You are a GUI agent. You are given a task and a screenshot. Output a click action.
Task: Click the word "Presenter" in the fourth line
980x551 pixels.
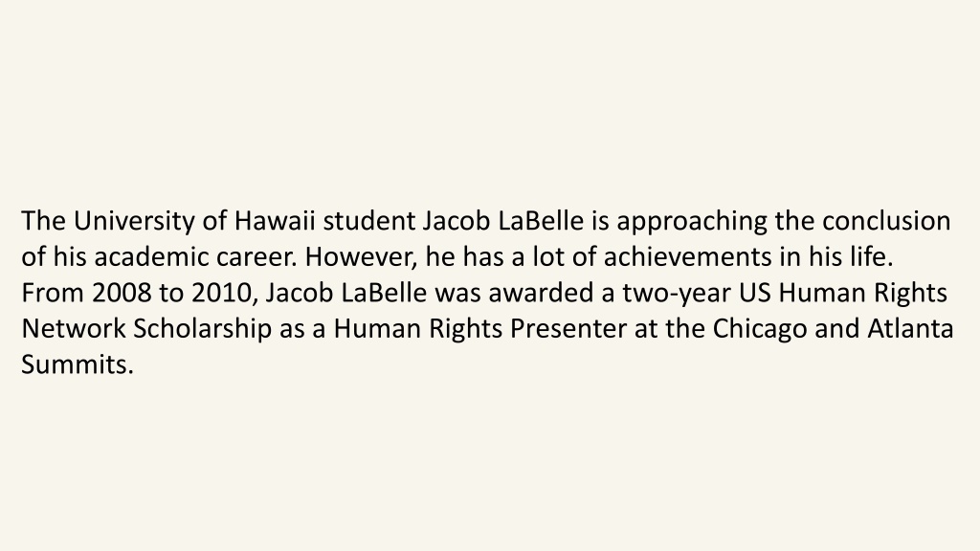point(568,329)
